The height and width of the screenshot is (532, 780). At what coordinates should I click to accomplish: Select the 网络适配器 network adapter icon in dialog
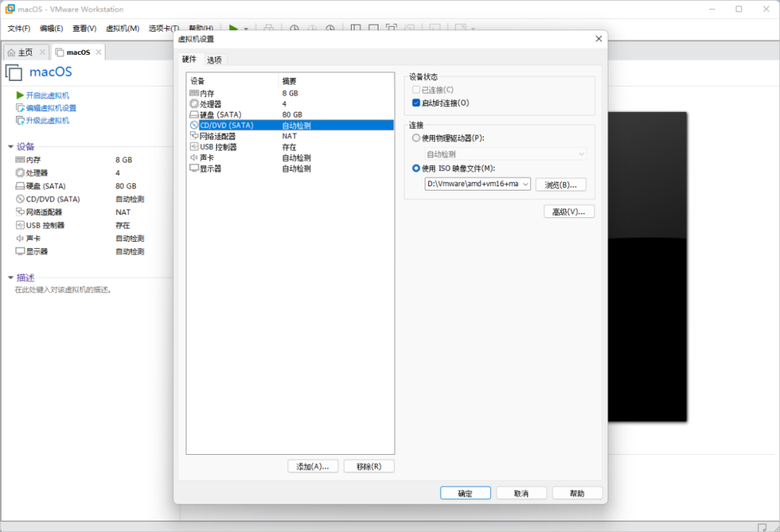pos(194,136)
